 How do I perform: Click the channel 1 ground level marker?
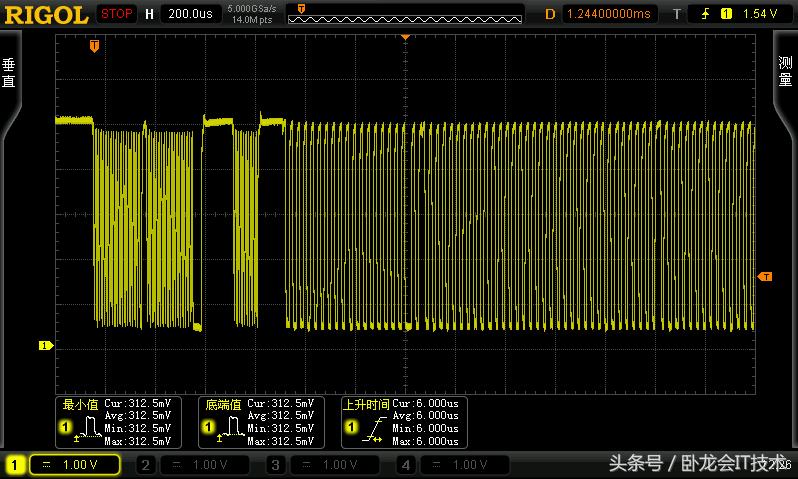click(x=45, y=345)
